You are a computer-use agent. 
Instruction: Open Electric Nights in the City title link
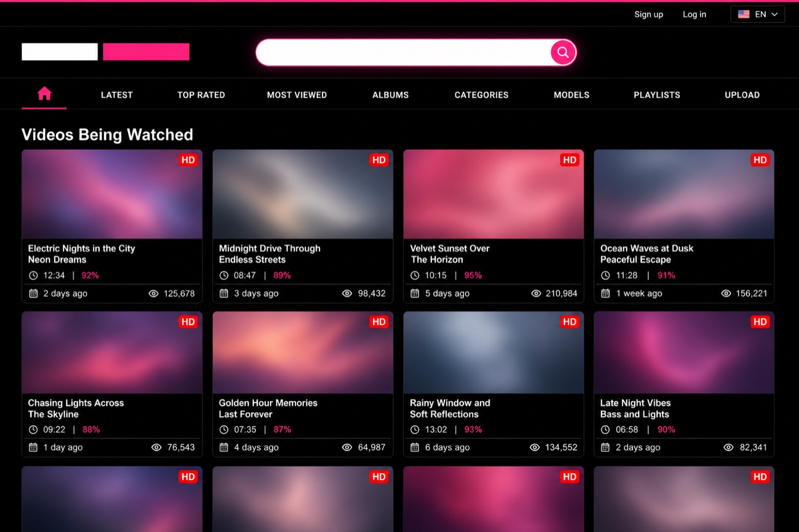(82, 254)
